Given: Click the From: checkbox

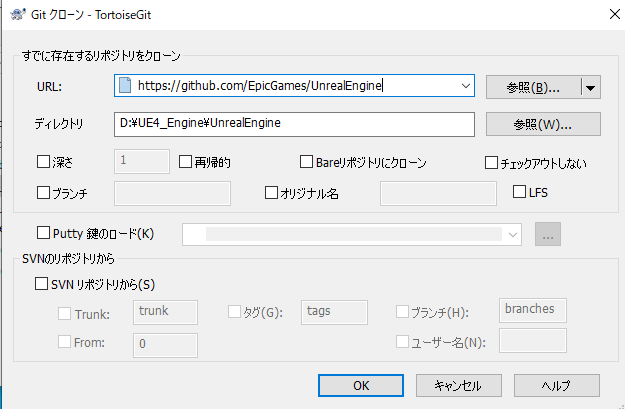Looking at the screenshot, I should [65, 342].
